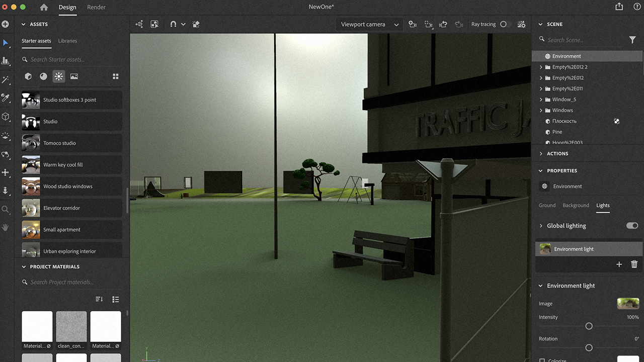Toggle Ray tracing switch
The image size is (644, 362).
[x=504, y=24]
